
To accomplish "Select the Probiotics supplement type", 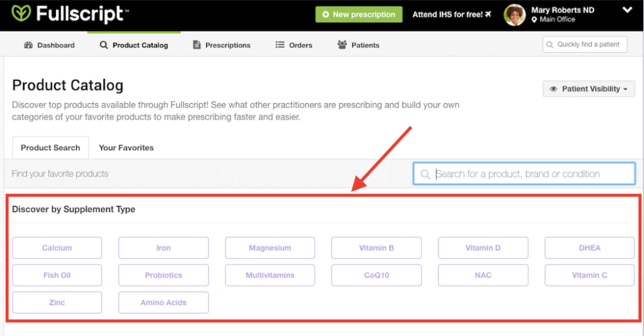I will coord(164,275).
